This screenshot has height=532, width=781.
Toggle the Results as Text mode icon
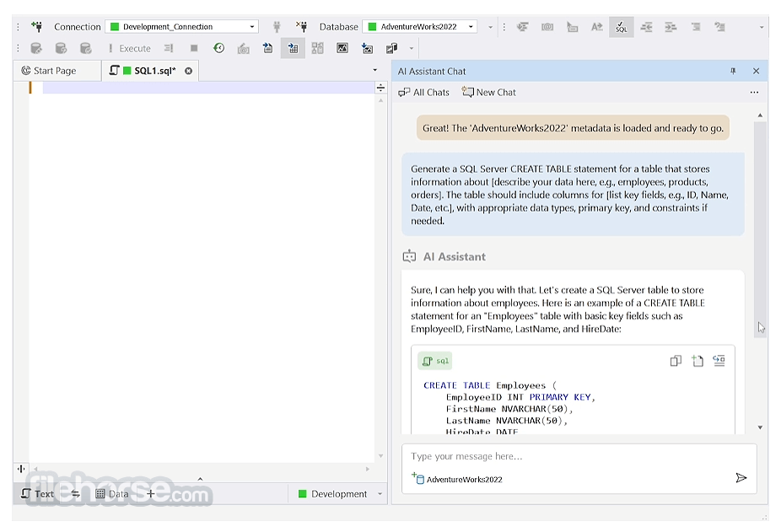pyautogui.click(x=268, y=48)
